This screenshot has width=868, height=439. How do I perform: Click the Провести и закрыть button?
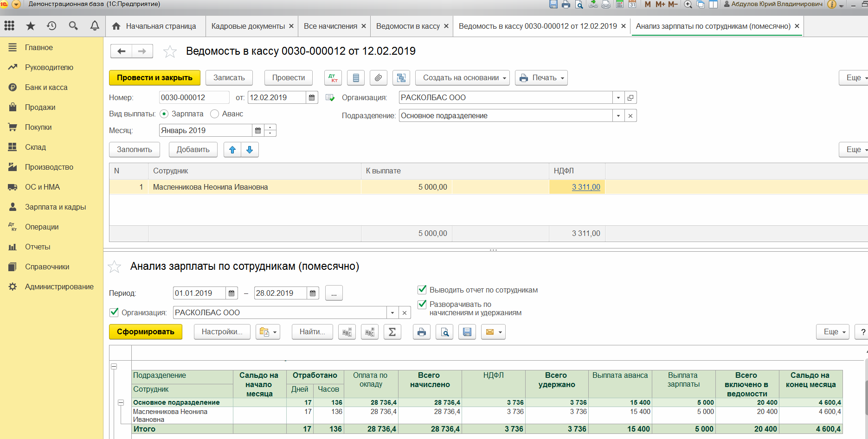click(154, 78)
